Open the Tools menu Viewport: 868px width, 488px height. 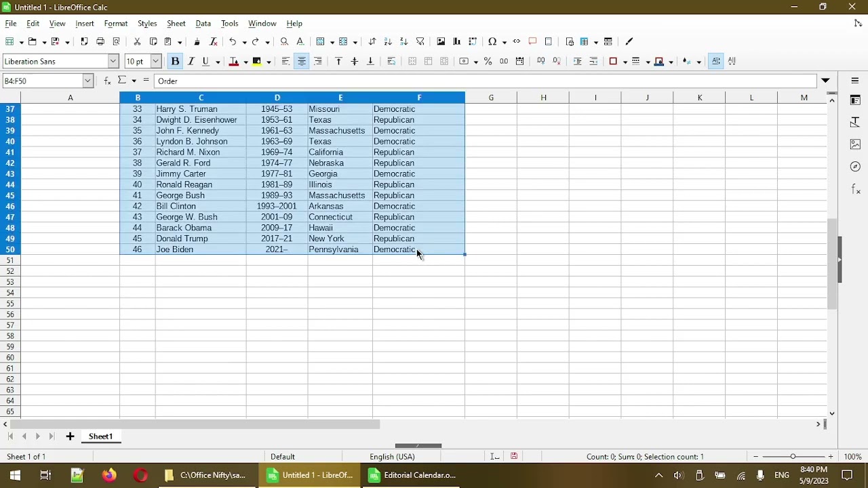pyautogui.click(x=230, y=23)
